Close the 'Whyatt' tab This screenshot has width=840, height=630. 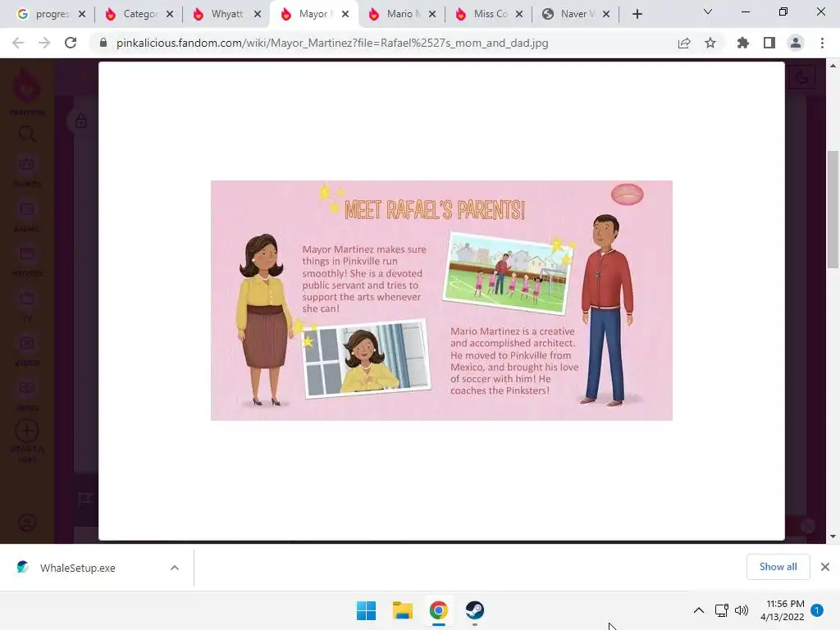(258, 14)
